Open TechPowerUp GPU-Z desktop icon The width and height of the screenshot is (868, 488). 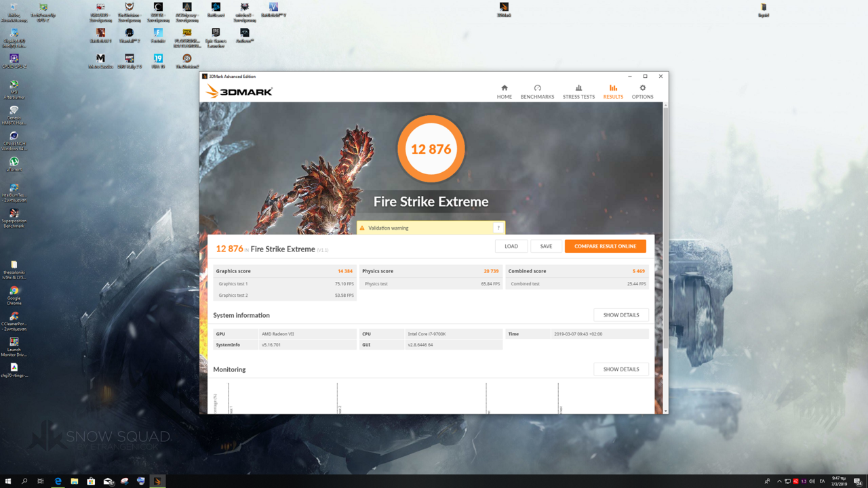43,11
